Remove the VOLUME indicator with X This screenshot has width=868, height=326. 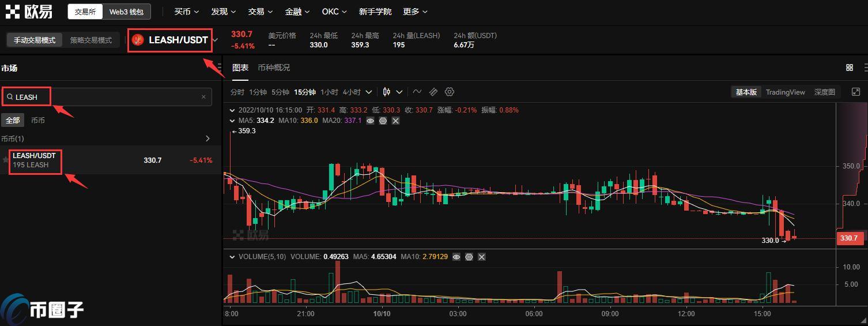pyautogui.click(x=482, y=257)
